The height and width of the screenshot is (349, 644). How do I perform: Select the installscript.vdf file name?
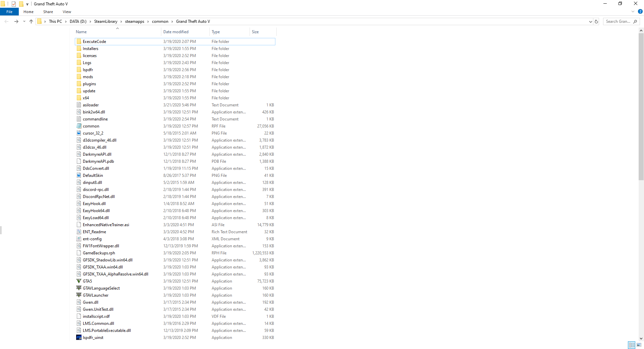tap(96, 316)
